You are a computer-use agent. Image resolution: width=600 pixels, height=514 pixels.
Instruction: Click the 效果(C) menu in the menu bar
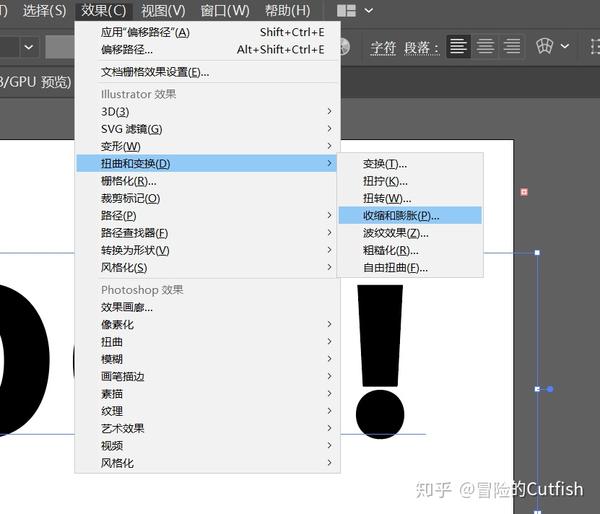tap(103, 10)
